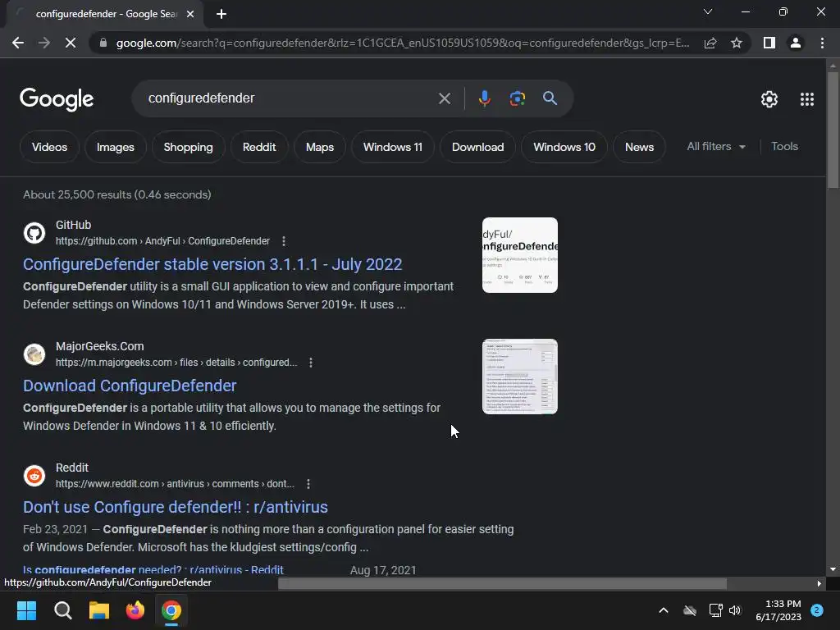The image size is (840, 630).
Task: Open Download ConfigureDefender link
Action: click(130, 386)
